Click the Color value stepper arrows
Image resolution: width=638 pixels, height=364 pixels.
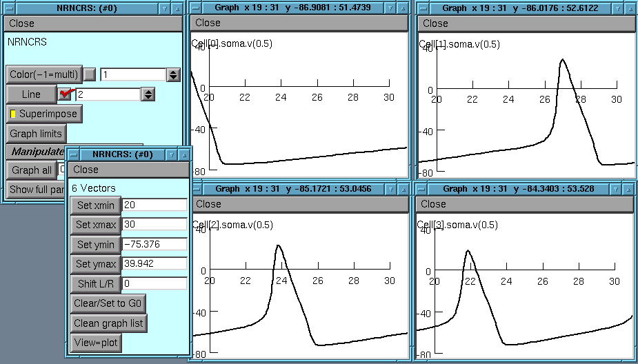tap(173, 74)
